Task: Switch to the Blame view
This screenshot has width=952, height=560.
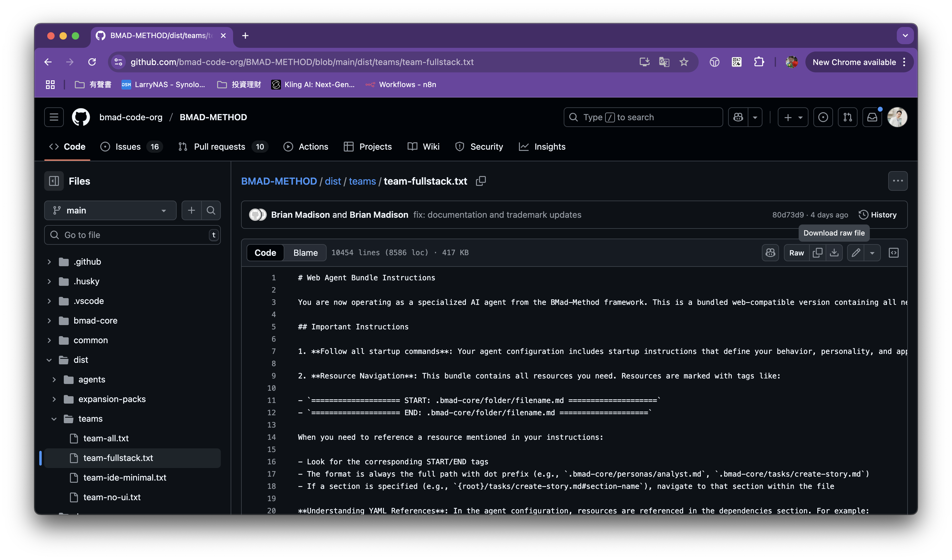Action: (305, 253)
